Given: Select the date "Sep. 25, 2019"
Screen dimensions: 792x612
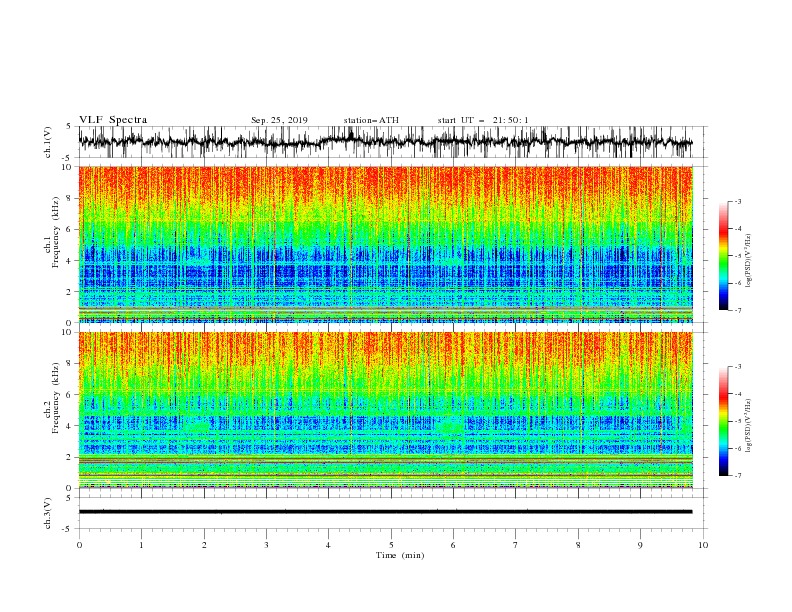Looking at the screenshot, I should pyautogui.click(x=279, y=120).
